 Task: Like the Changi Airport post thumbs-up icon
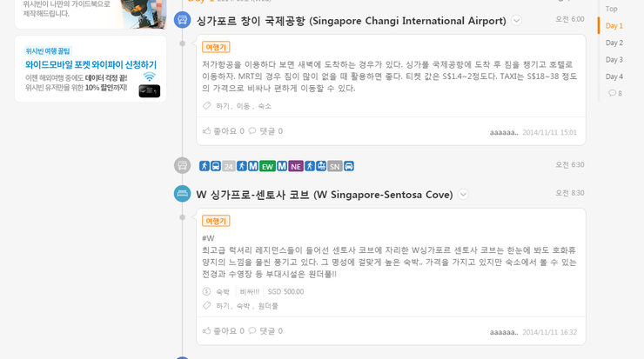[206, 131]
